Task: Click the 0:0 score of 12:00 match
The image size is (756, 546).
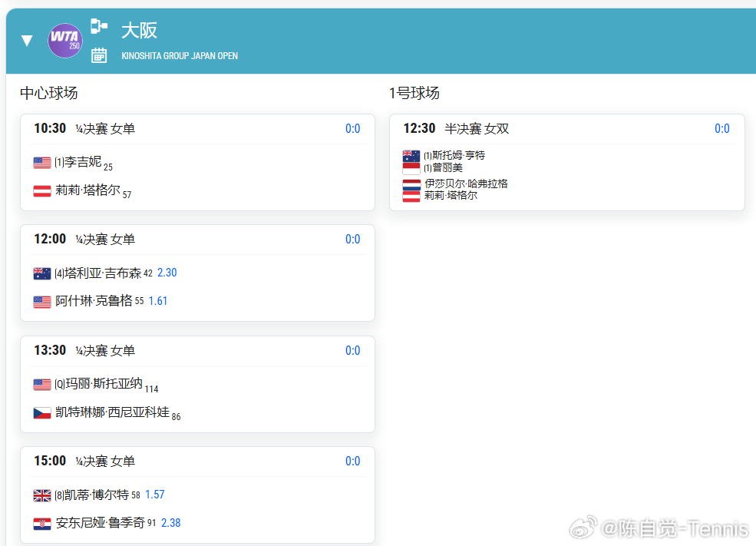Action: click(x=352, y=240)
